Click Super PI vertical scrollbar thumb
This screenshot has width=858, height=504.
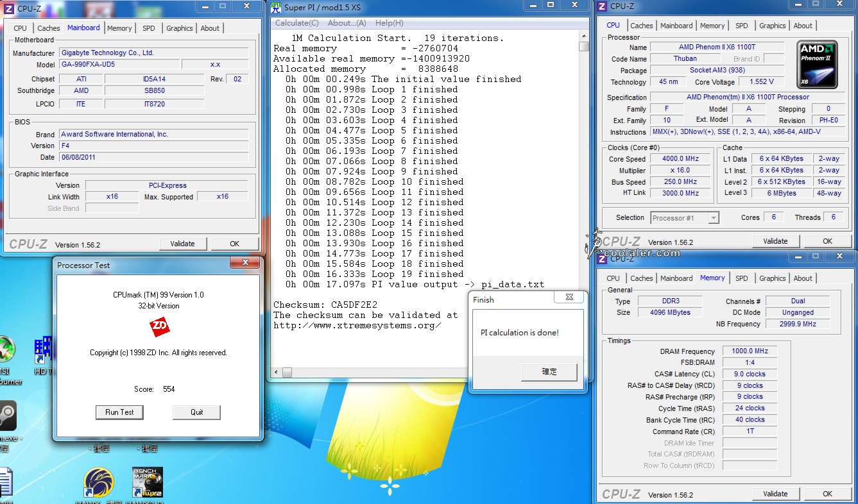583,47
